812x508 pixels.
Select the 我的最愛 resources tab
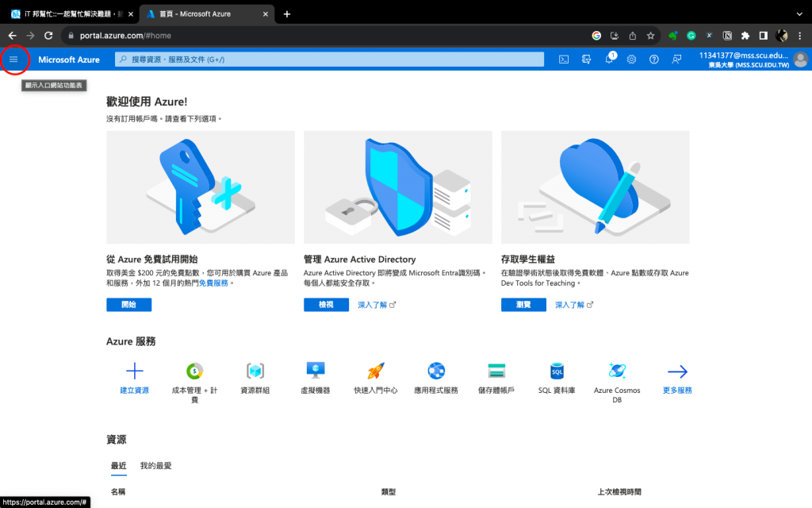click(156, 465)
